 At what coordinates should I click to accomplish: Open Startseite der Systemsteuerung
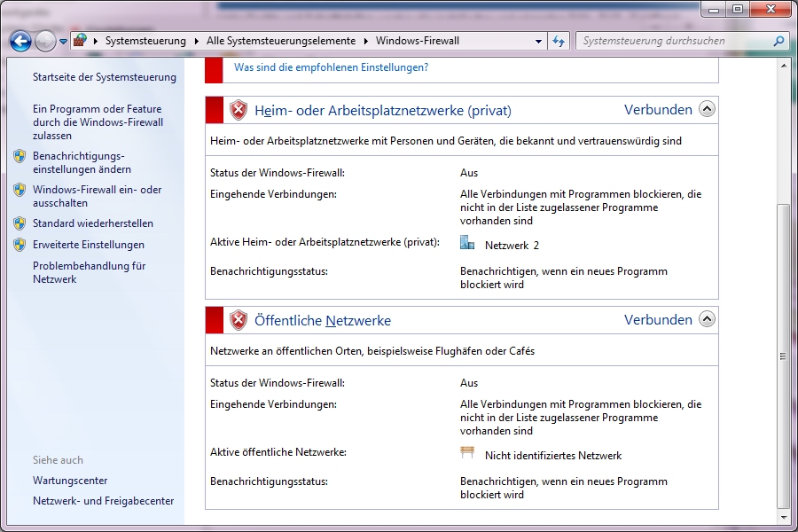(x=105, y=77)
